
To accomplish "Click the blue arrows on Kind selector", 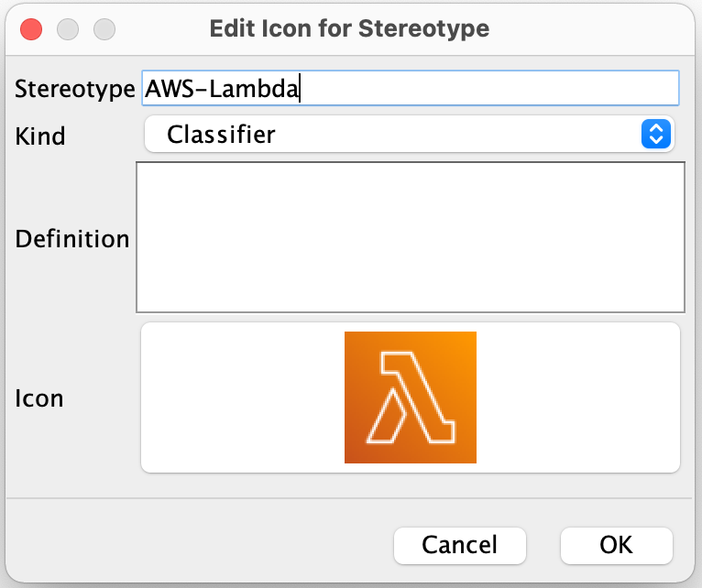I will coord(654,135).
